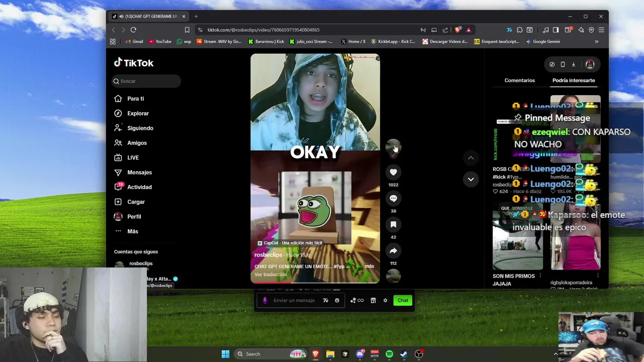Open the rosbeclips username on the video
This screenshot has width=644, height=362.
tap(268, 255)
